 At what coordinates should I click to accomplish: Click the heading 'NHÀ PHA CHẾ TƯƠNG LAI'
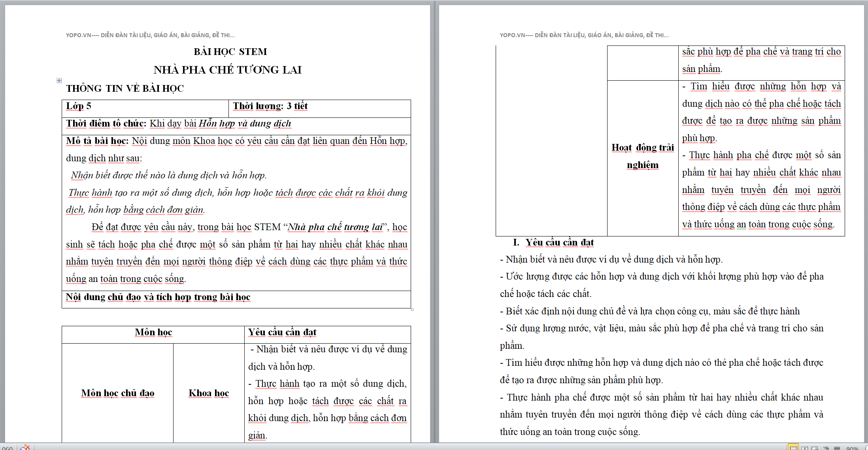[228, 70]
